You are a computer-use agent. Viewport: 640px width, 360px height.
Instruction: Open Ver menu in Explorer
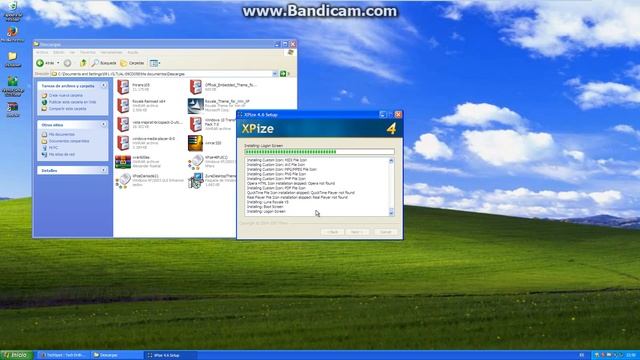pyautogui.click(x=72, y=53)
